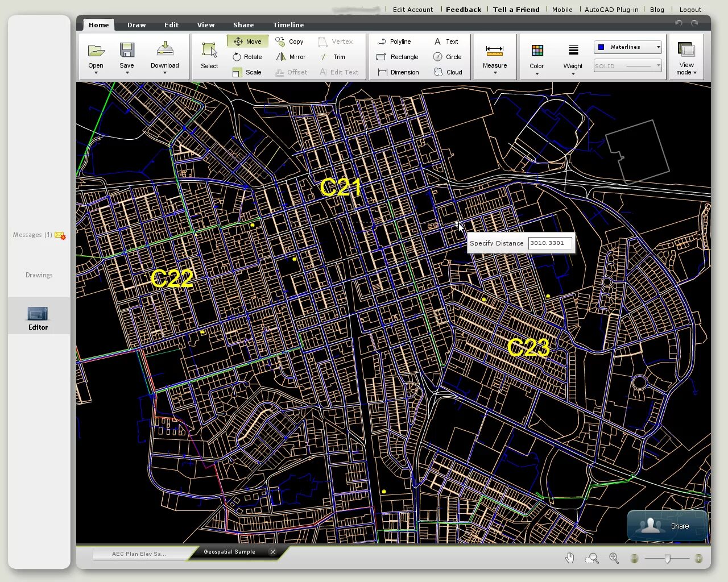The width and height of the screenshot is (728, 582).
Task: Switch to the Draw ribbon tab
Action: 136,25
